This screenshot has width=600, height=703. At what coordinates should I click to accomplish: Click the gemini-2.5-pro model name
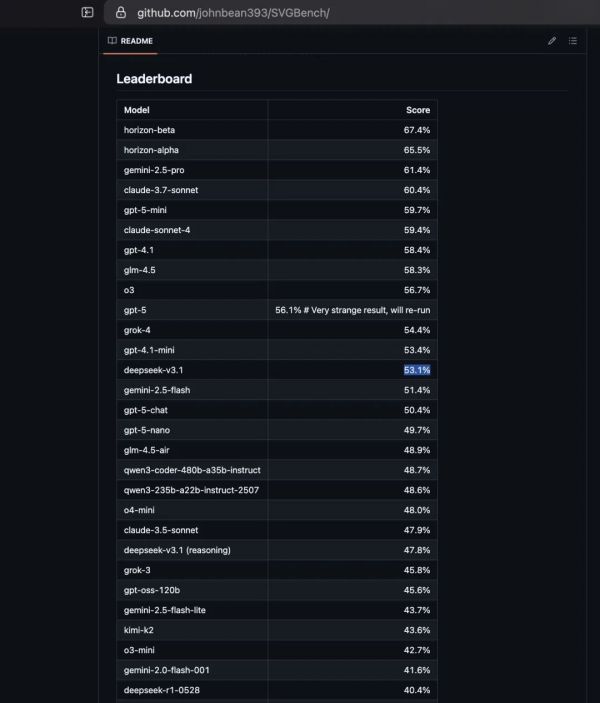(x=154, y=170)
